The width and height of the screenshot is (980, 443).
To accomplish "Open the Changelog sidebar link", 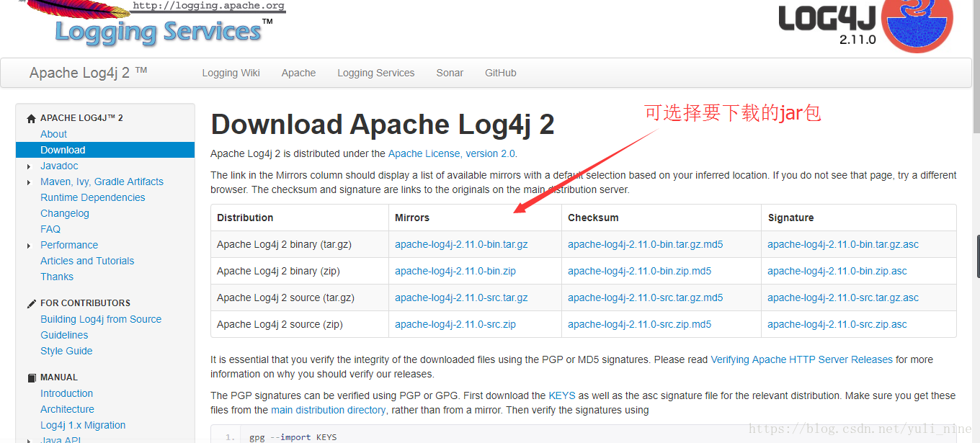I will coord(65,213).
